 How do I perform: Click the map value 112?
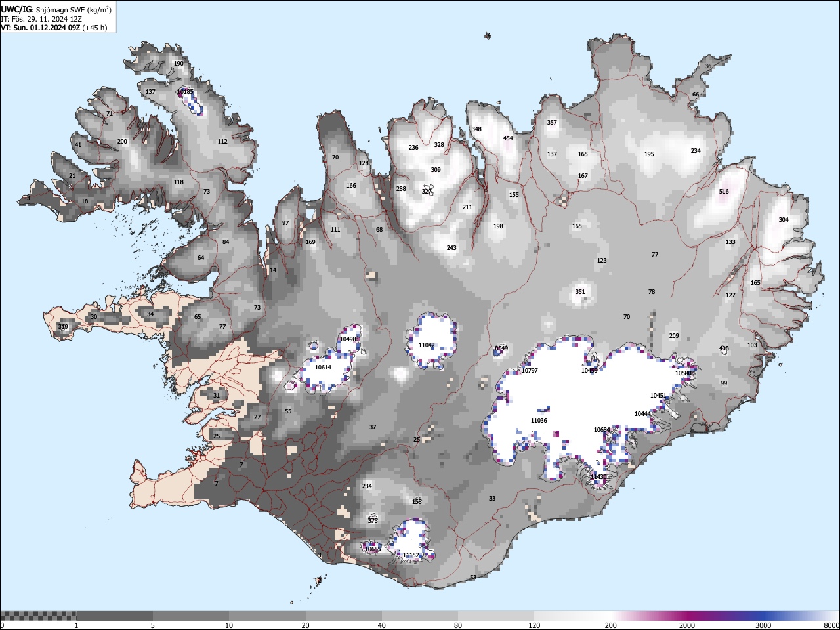222,142
